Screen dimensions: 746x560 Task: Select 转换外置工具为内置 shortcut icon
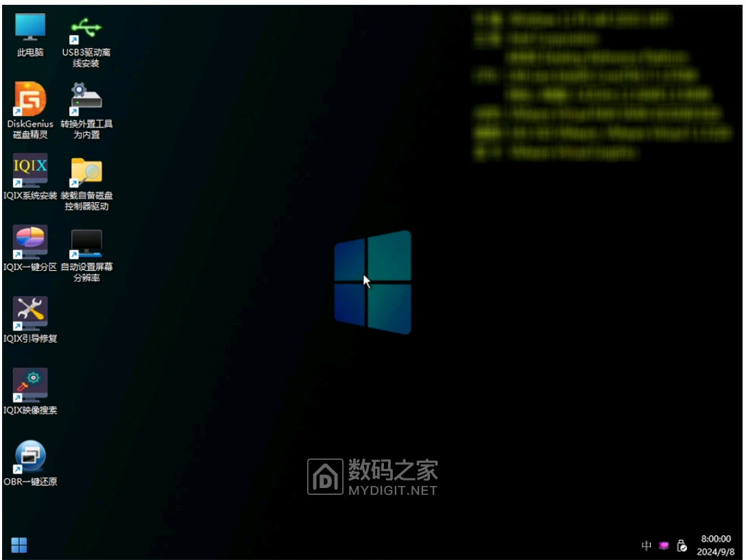coord(86,99)
